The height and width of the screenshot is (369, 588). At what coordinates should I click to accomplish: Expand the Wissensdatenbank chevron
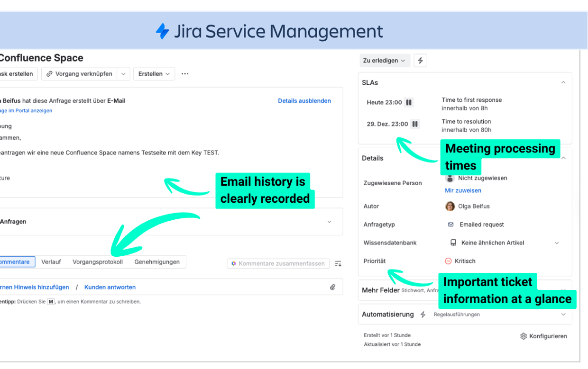(557, 243)
